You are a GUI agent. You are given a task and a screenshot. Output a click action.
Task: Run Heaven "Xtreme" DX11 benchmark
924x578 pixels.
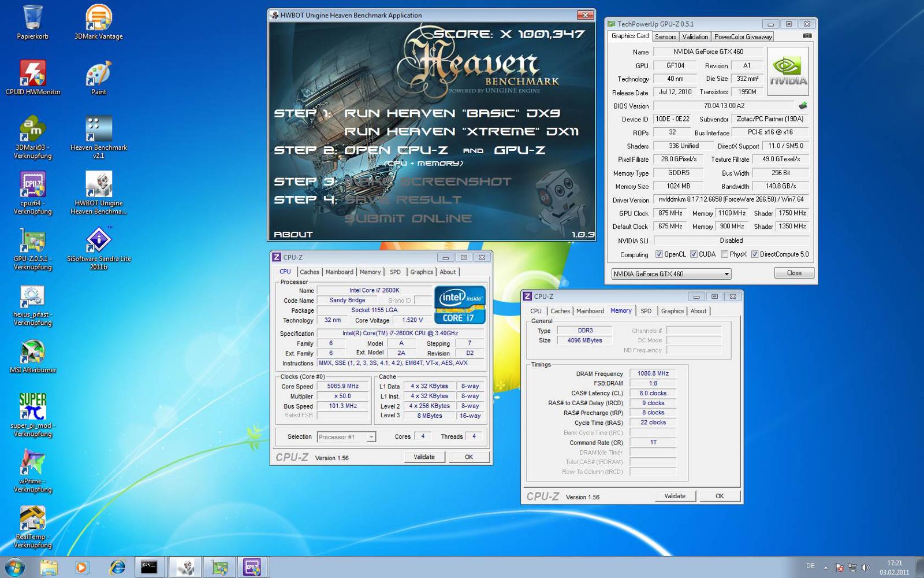(462, 132)
